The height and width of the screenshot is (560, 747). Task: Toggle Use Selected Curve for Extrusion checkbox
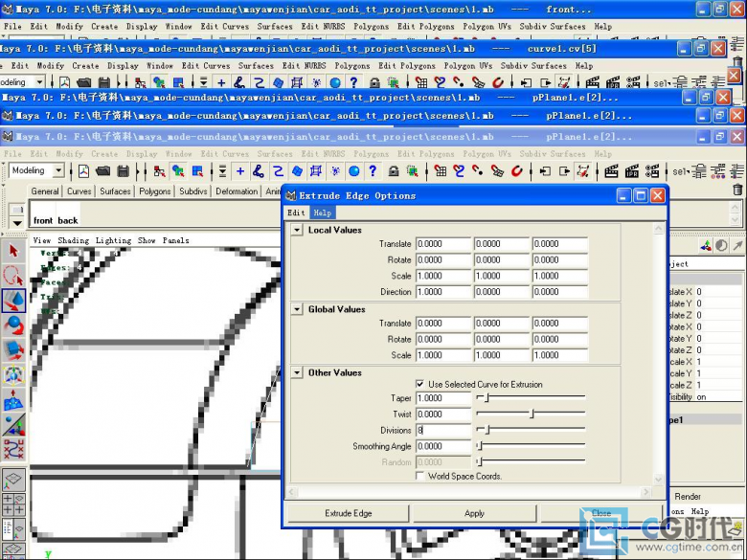pos(419,384)
